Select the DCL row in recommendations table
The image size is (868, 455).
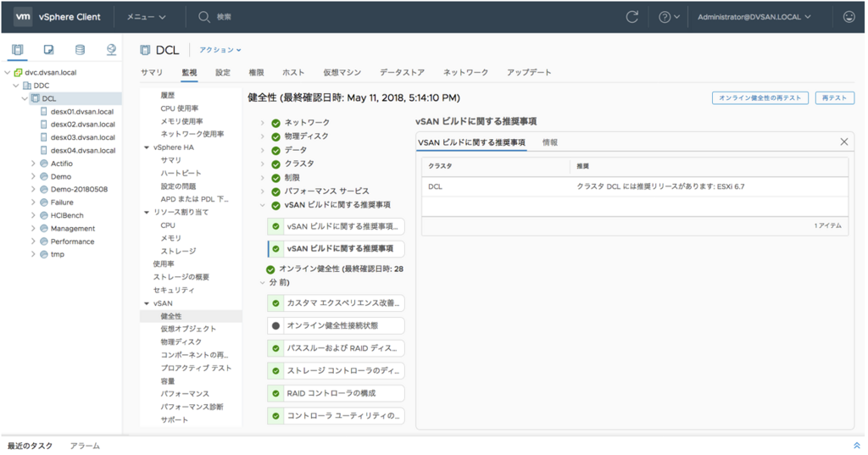[x=634, y=186]
